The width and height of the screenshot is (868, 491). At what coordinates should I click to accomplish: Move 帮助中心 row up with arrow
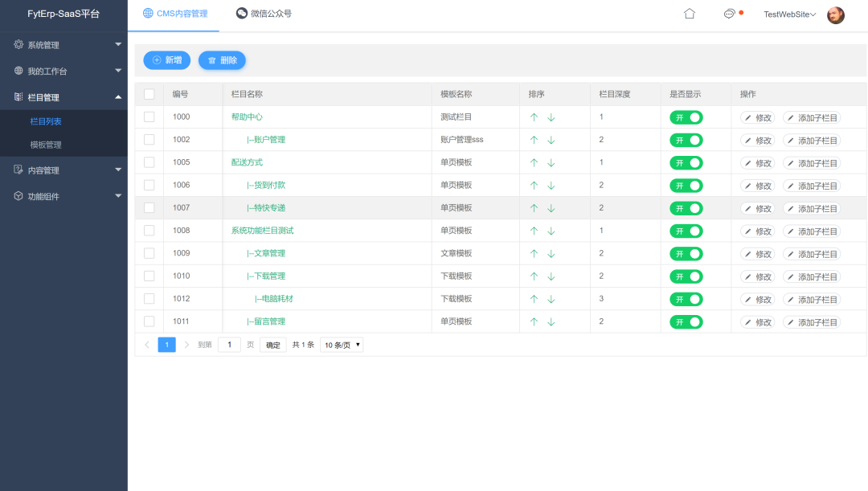click(534, 117)
